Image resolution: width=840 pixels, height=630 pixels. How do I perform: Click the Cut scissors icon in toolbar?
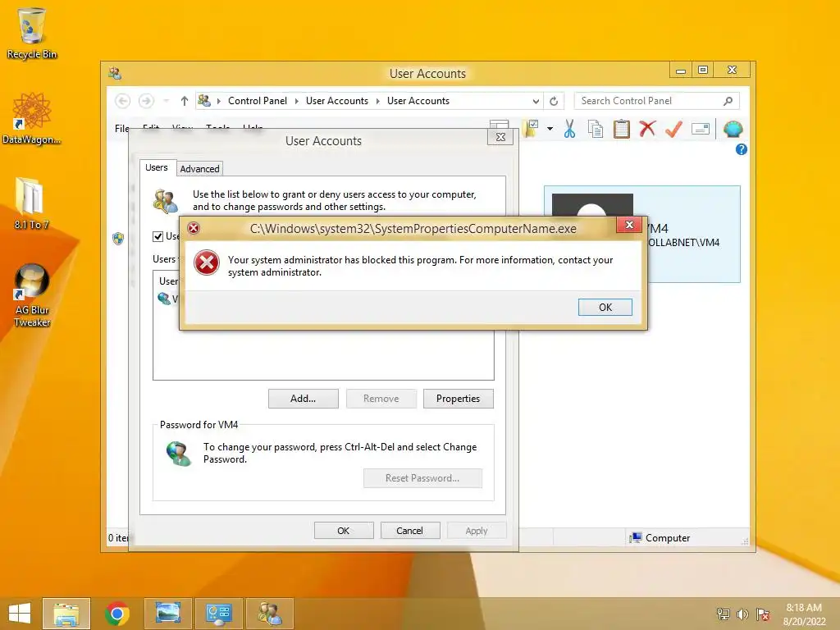[569, 129]
